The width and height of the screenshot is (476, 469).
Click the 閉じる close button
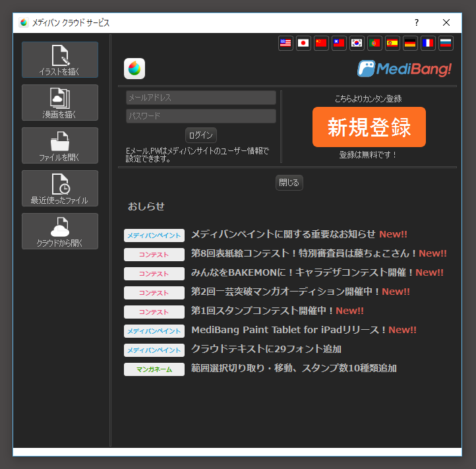click(289, 183)
